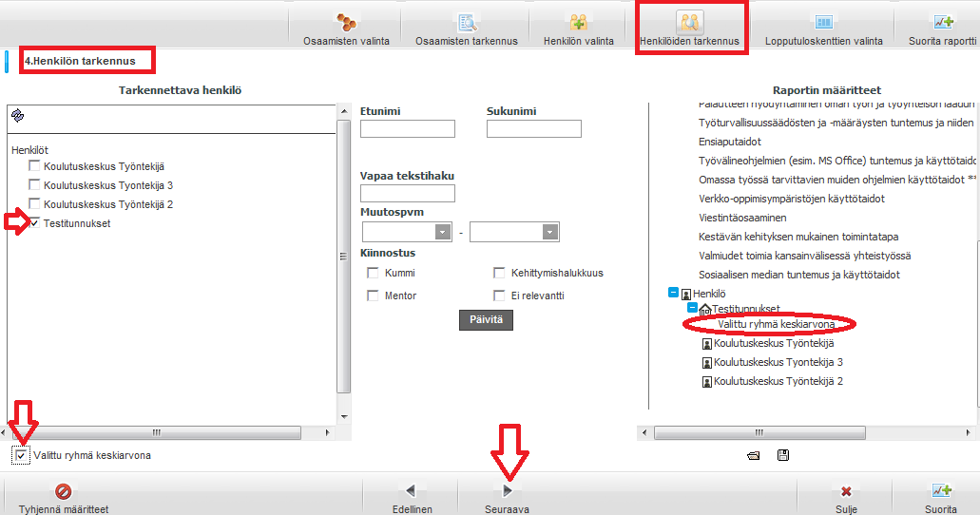This screenshot has height=515, width=980.
Task: Select Valittu ryhmä keskiarvona in report tree
Action: (x=776, y=324)
